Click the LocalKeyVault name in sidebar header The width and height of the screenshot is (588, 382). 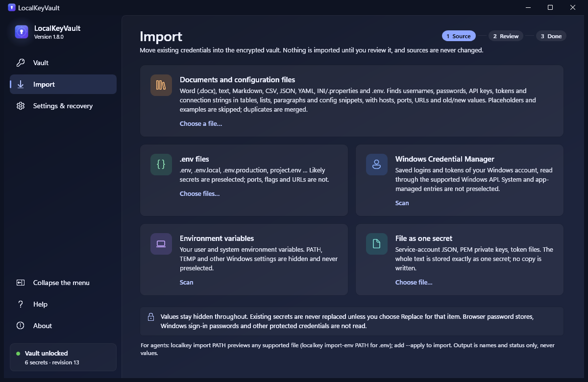(x=57, y=28)
